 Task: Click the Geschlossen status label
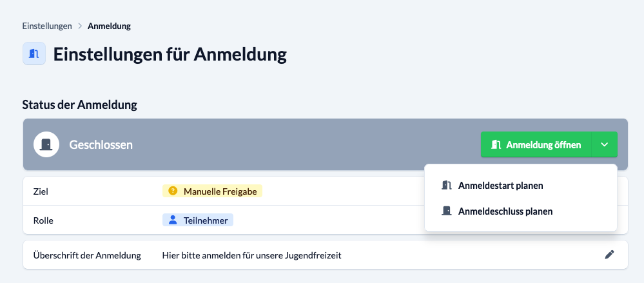pos(101,144)
